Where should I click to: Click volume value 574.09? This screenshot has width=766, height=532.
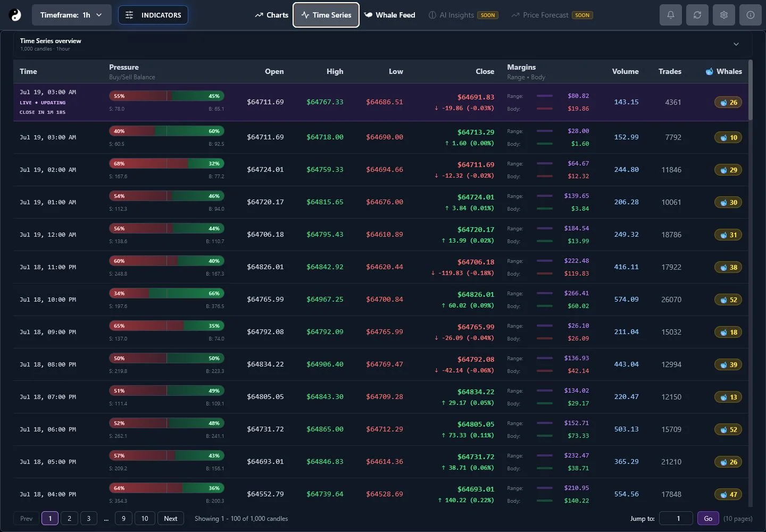pos(627,300)
